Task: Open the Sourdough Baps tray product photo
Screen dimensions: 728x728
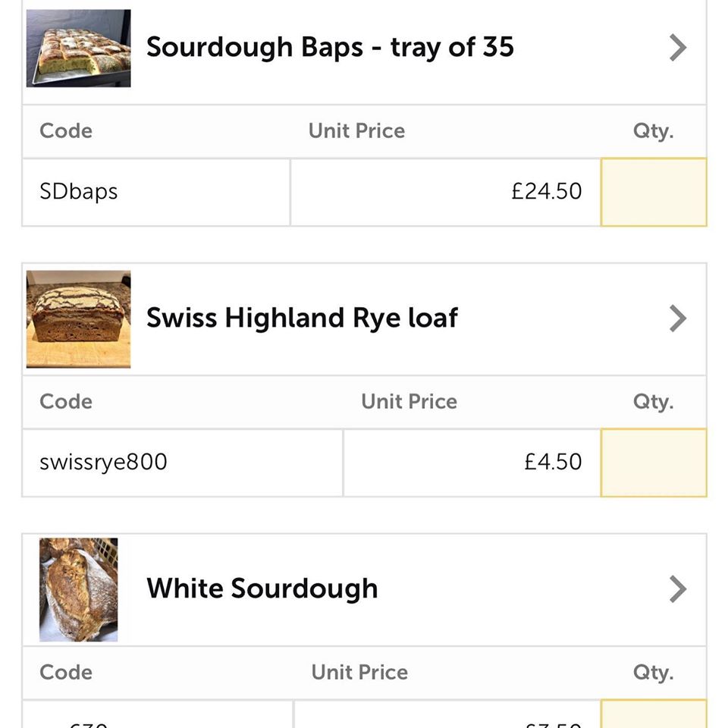Action: (x=78, y=48)
